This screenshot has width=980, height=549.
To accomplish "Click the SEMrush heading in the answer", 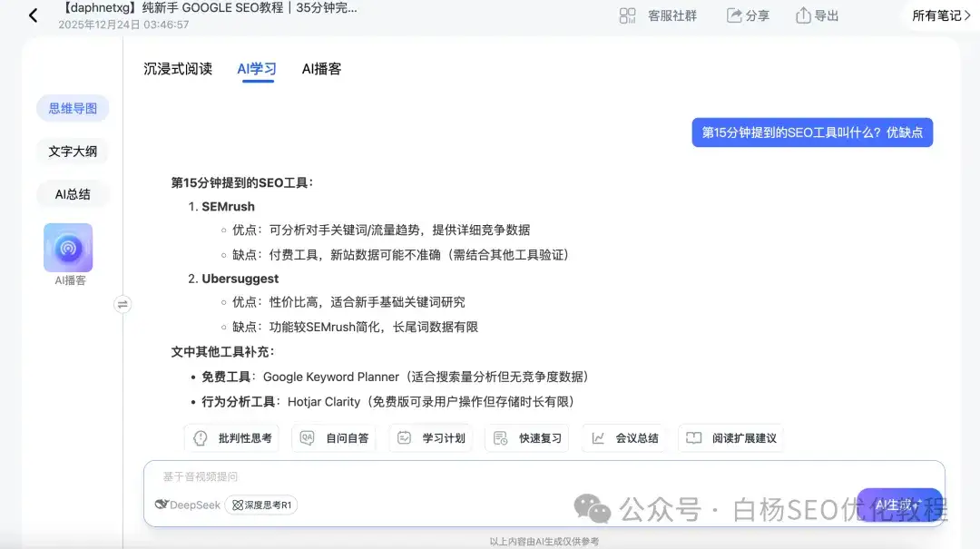I will coord(228,206).
